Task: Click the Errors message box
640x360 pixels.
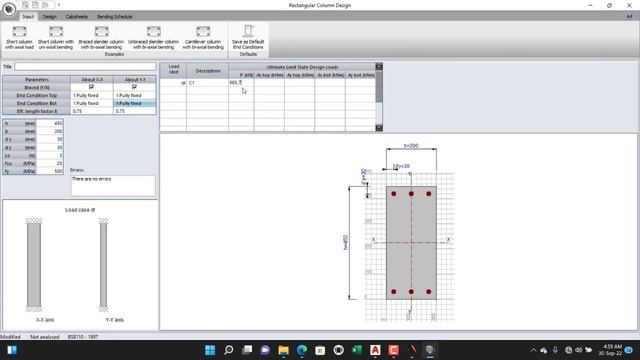Action: 113,186
